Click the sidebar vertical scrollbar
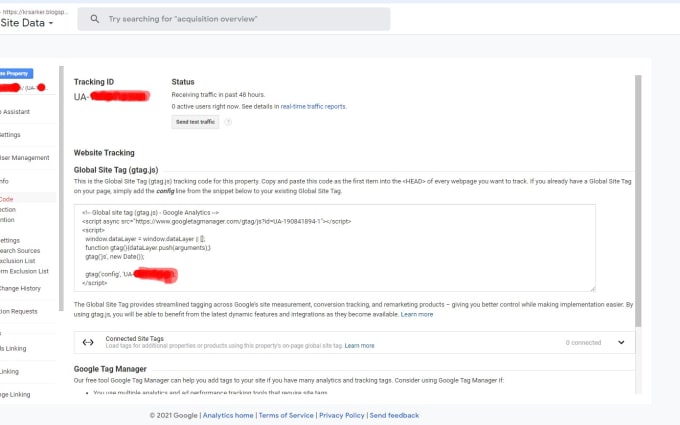The height and width of the screenshot is (425, 680). [62, 189]
